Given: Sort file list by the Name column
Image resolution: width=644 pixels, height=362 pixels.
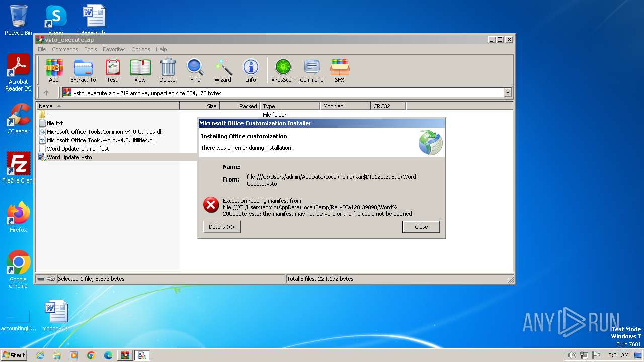Looking at the screenshot, I should point(108,106).
